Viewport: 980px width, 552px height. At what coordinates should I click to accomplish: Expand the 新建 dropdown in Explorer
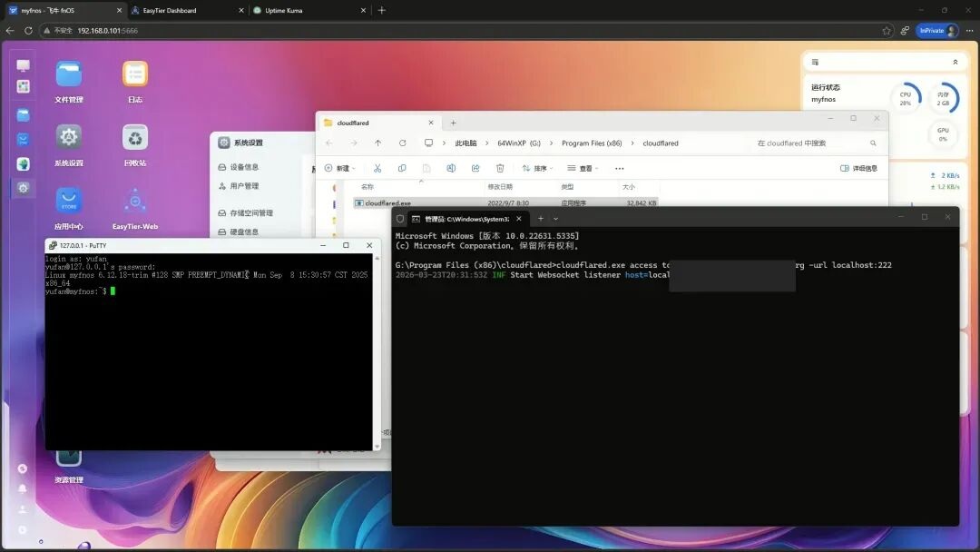click(340, 168)
